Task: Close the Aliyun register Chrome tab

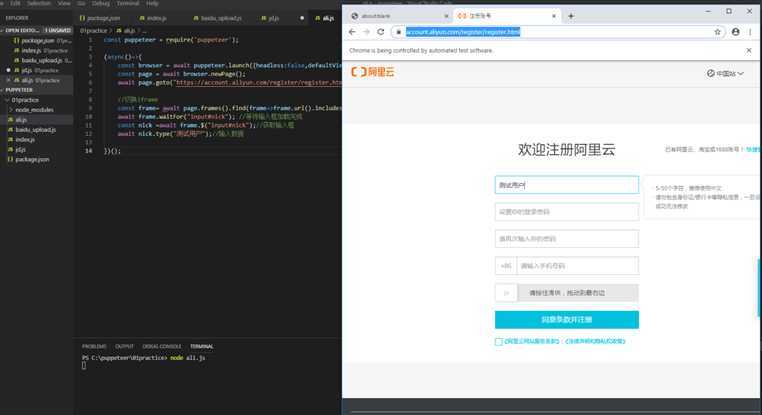Action: [554, 16]
